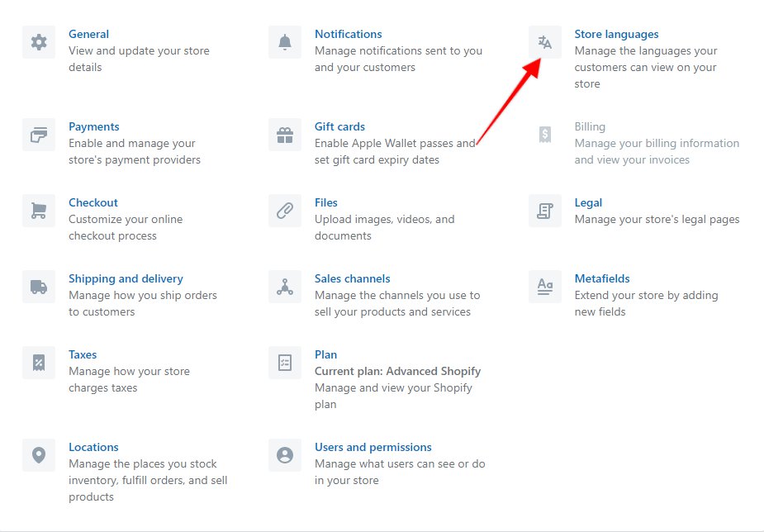This screenshot has height=532, width=764.
Task: Click the General gear icon
Action: pos(39,42)
